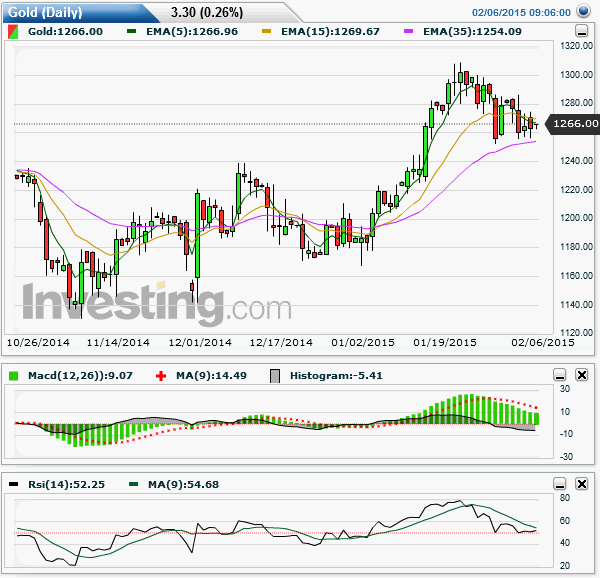Click the 1240.00 price axis label
This screenshot has width=600, height=578.
click(x=576, y=161)
